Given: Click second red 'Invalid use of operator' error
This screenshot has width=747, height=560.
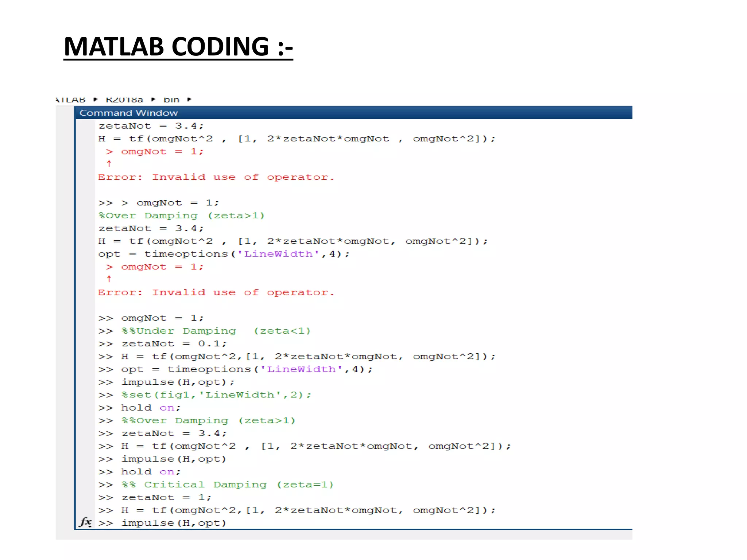Looking at the screenshot, I should [216, 292].
